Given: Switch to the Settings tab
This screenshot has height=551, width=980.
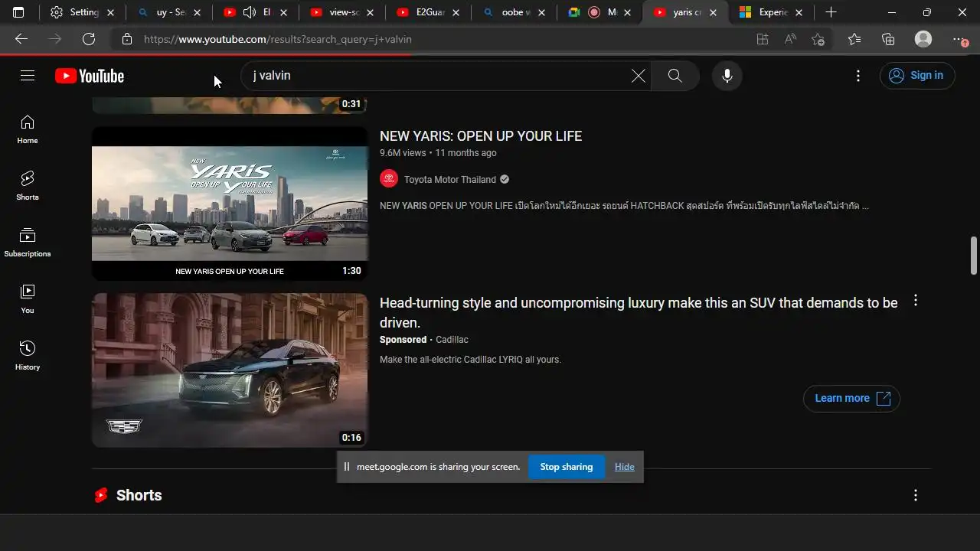Looking at the screenshot, I should [83, 12].
